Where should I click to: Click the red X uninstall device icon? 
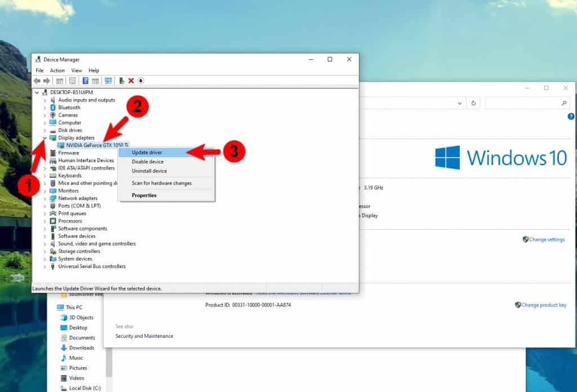[x=131, y=81]
